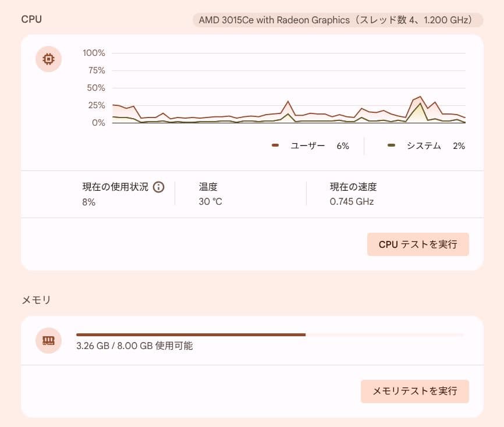Click the info icon beside 現在の使用状況
This screenshot has width=504, height=427.
(158, 187)
